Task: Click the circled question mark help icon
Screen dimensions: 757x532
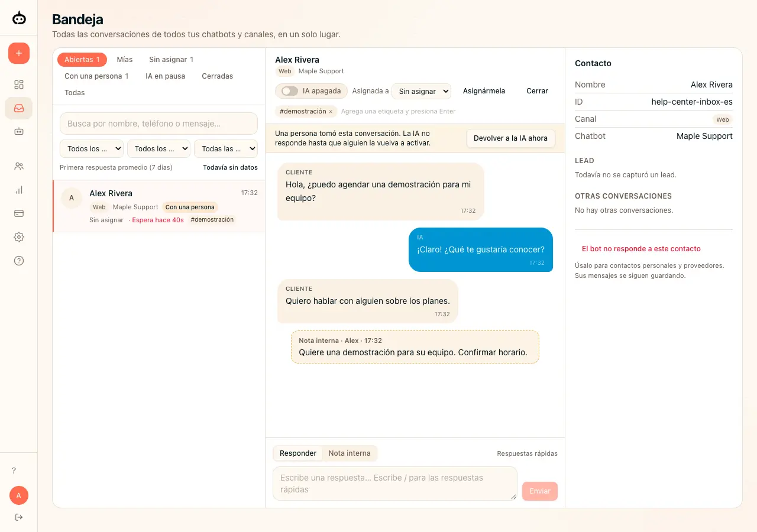Action: [19, 261]
